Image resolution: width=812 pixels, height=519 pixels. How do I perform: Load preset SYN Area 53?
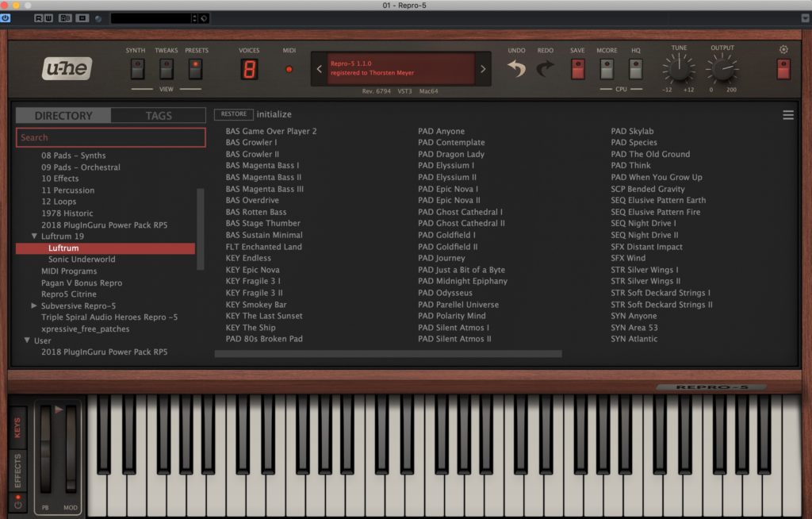634,327
